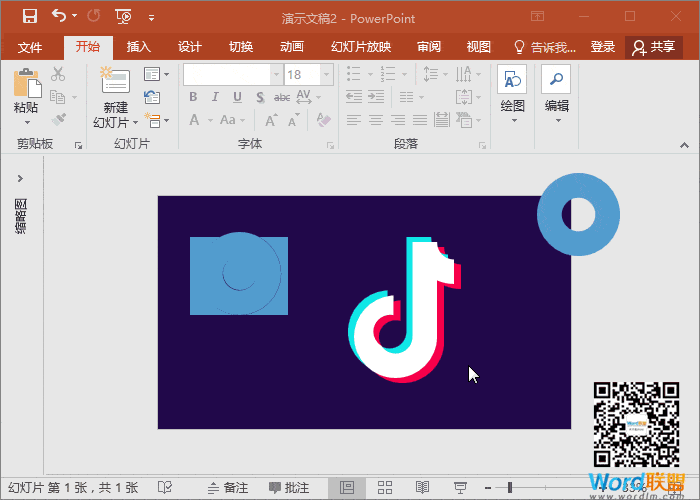Image resolution: width=700 pixels, height=500 pixels.
Task: Click the Numbering list icon
Action: tap(388, 74)
